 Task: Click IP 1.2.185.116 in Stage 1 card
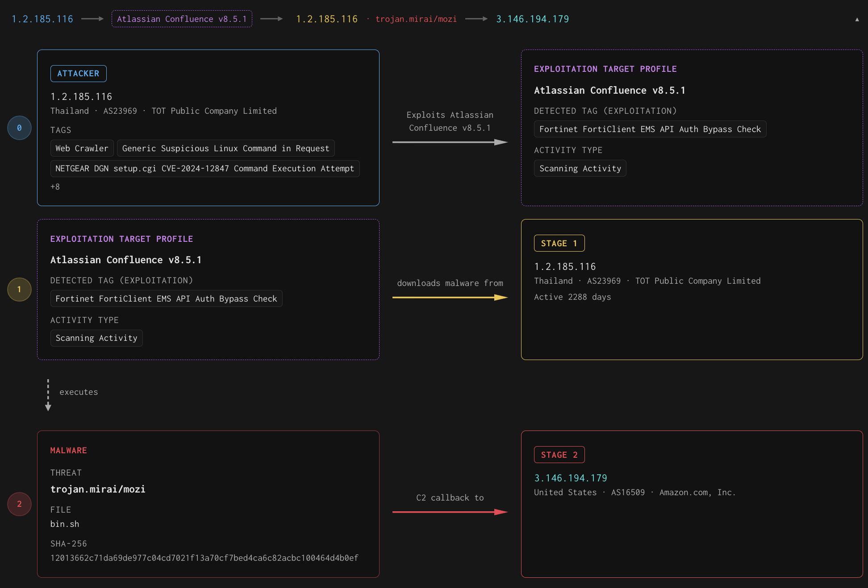[565, 267]
